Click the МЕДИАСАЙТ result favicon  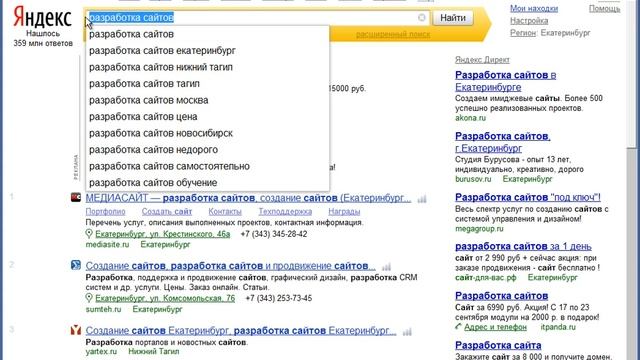point(76,198)
